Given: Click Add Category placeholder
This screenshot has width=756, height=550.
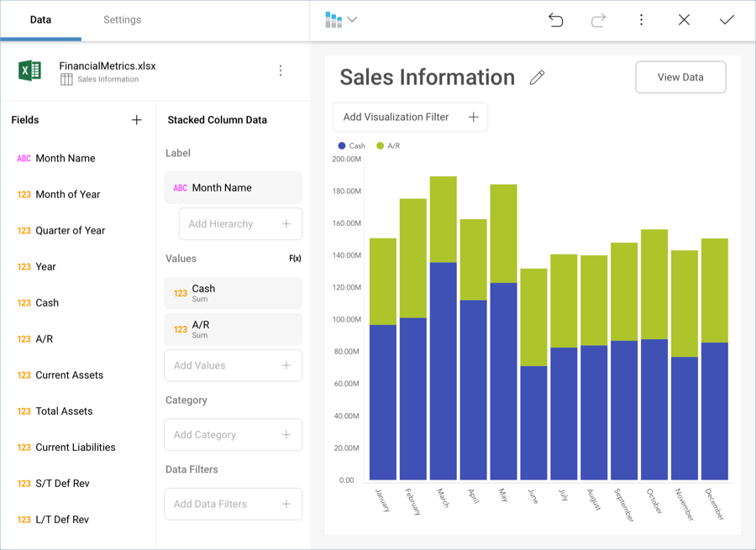Looking at the screenshot, I should coord(233,435).
